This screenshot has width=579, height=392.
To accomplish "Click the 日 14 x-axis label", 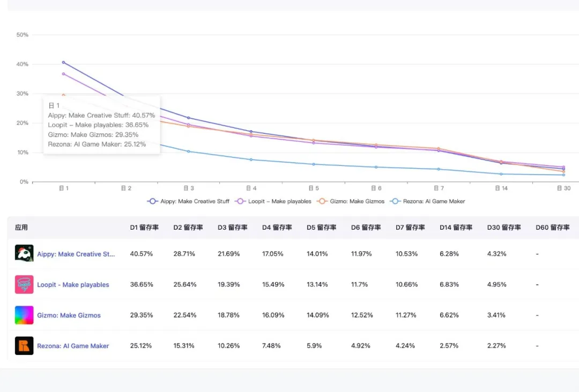I will 501,188.
